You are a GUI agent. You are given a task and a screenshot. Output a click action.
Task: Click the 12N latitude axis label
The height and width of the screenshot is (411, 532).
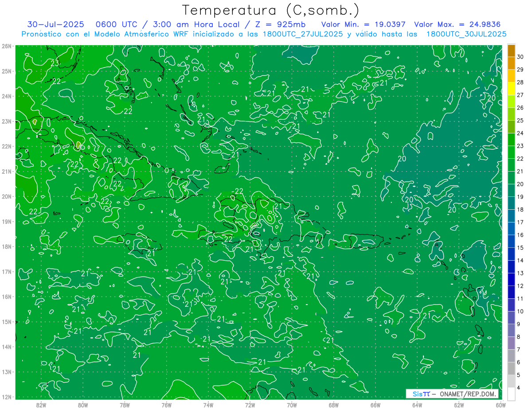coord(7,397)
